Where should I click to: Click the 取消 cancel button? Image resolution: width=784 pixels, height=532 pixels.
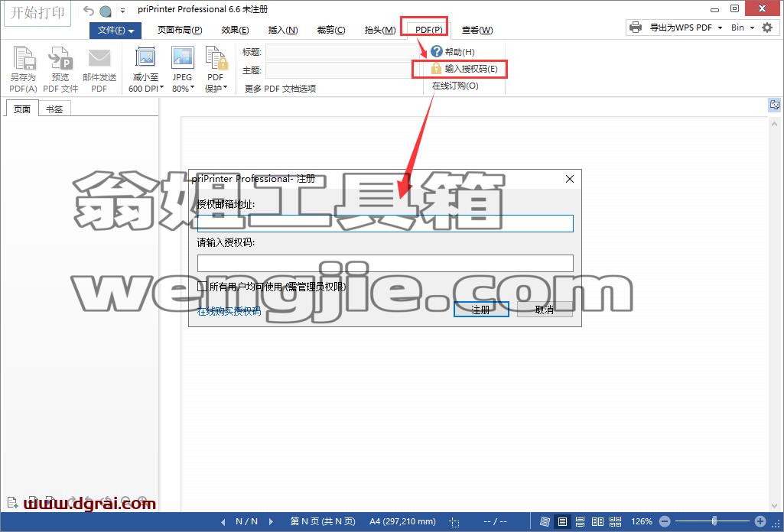pos(545,310)
